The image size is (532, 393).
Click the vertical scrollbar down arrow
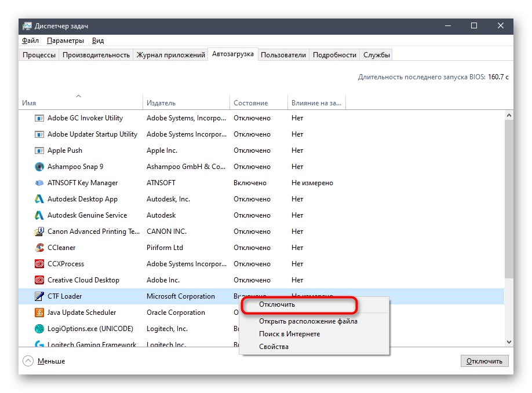point(509,343)
